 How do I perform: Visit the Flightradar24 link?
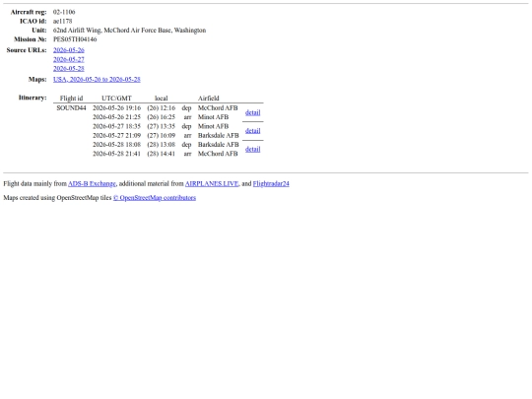point(271,184)
